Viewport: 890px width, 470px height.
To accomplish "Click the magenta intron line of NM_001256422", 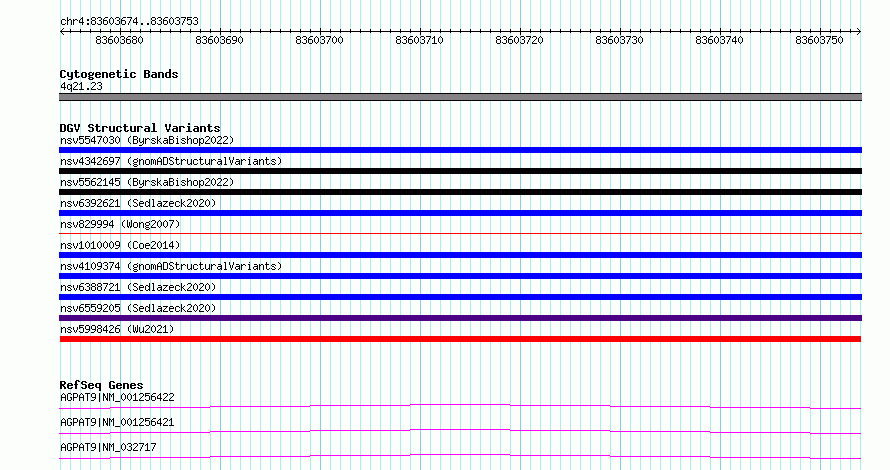I will 460,405.
